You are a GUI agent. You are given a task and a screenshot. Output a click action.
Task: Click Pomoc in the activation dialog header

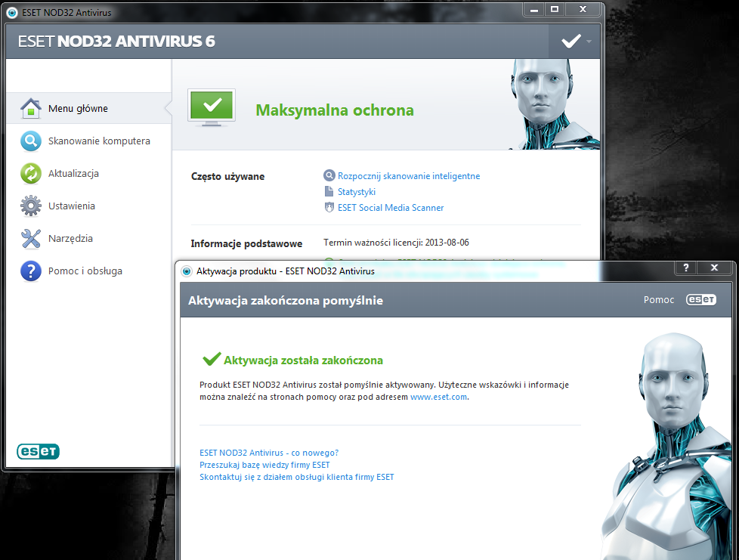click(659, 300)
